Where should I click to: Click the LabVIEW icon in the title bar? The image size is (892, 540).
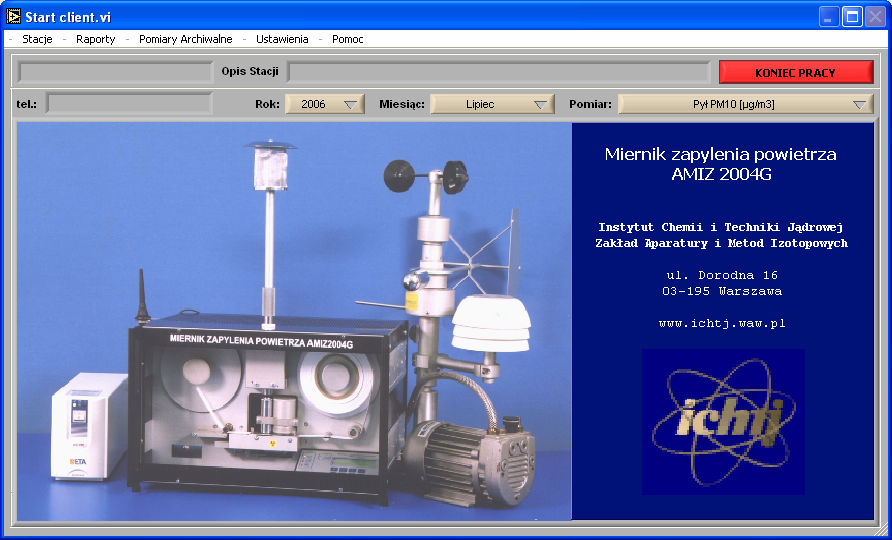(13, 17)
